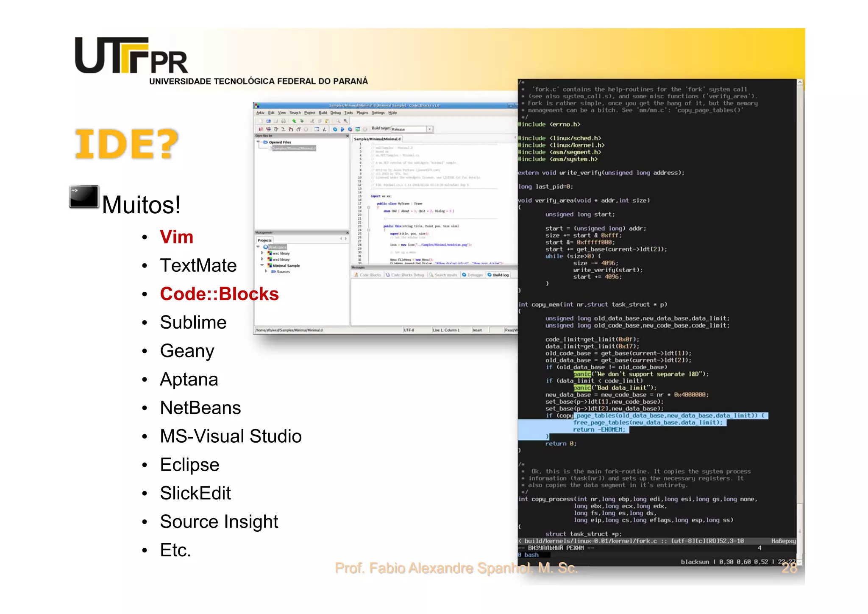
Task: Collapse the Workspace tree node
Action: (x=258, y=247)
